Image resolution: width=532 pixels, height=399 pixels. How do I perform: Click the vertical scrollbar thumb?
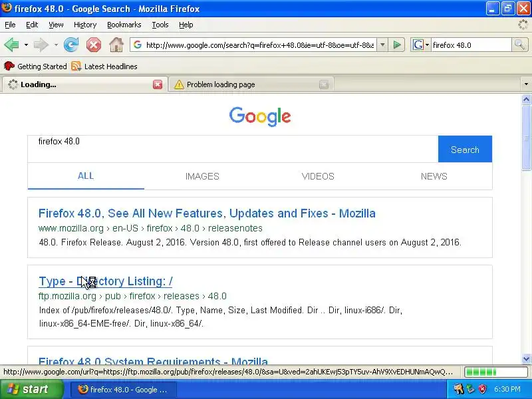[x=526, y=138]
